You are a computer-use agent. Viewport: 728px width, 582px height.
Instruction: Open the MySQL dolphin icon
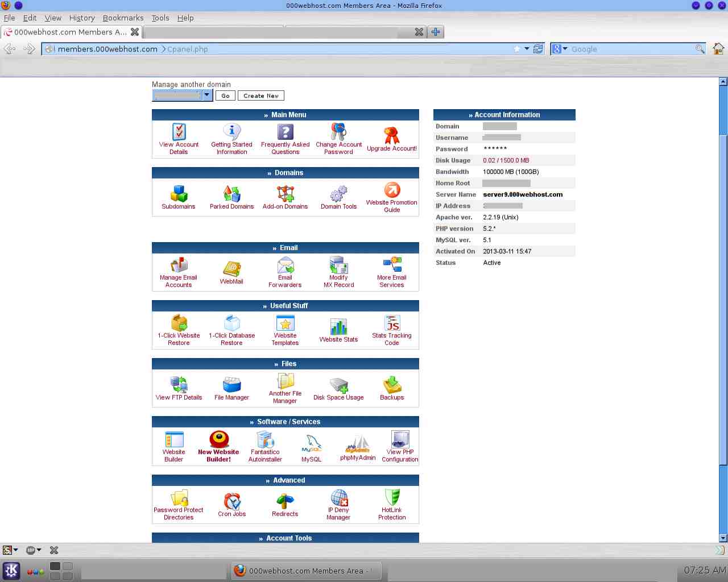pyautogui.click(x=312, y=443)
